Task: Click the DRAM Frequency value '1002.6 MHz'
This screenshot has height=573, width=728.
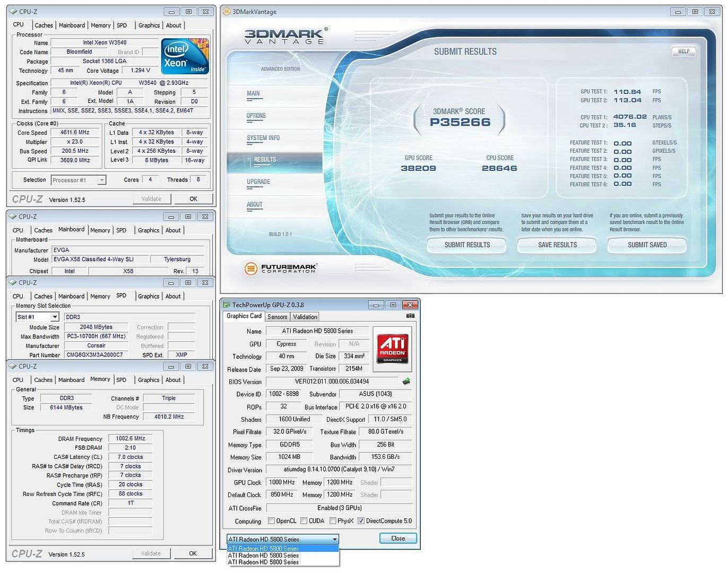Action: pyautogui.click(x=131, y=439)
